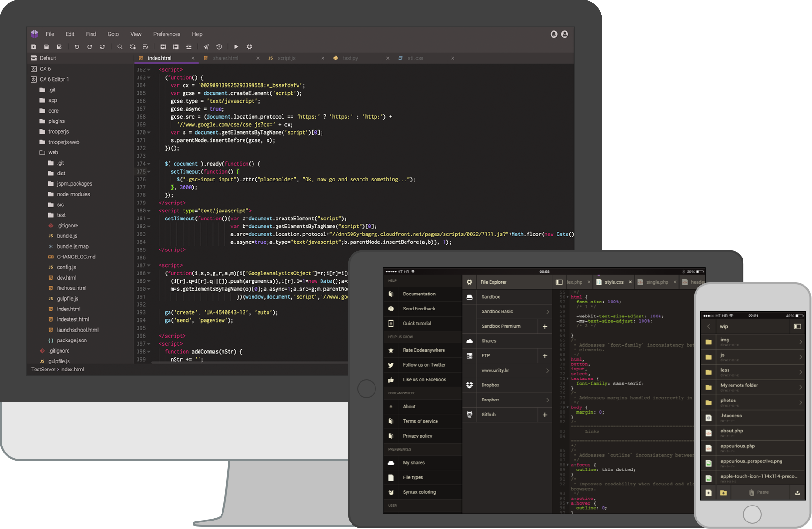The height and width of the screenshot is (529, 812).
Task: Click the Github octocat icon
Action: 469,415
